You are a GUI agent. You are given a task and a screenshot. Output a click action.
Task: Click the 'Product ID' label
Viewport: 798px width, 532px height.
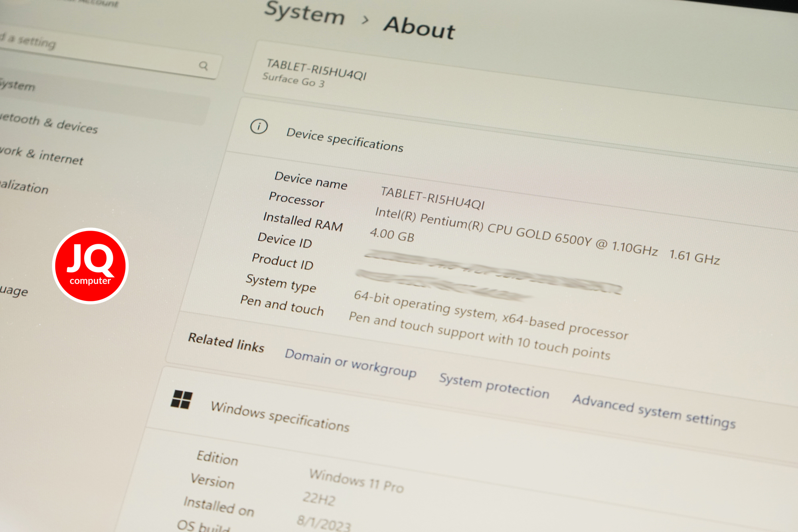click(282, 261)
